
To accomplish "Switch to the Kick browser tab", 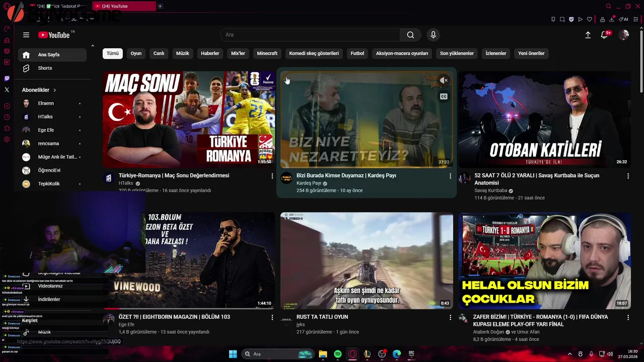I will click(60, 6).
